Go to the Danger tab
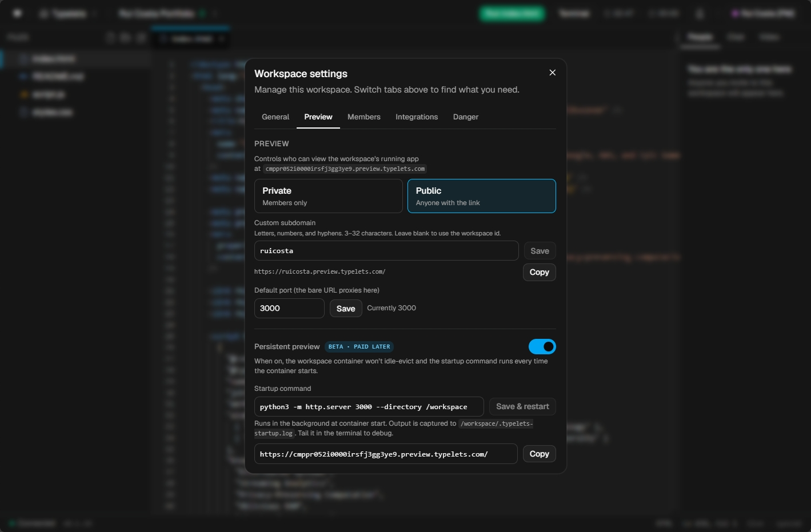 tap(466, 117)
